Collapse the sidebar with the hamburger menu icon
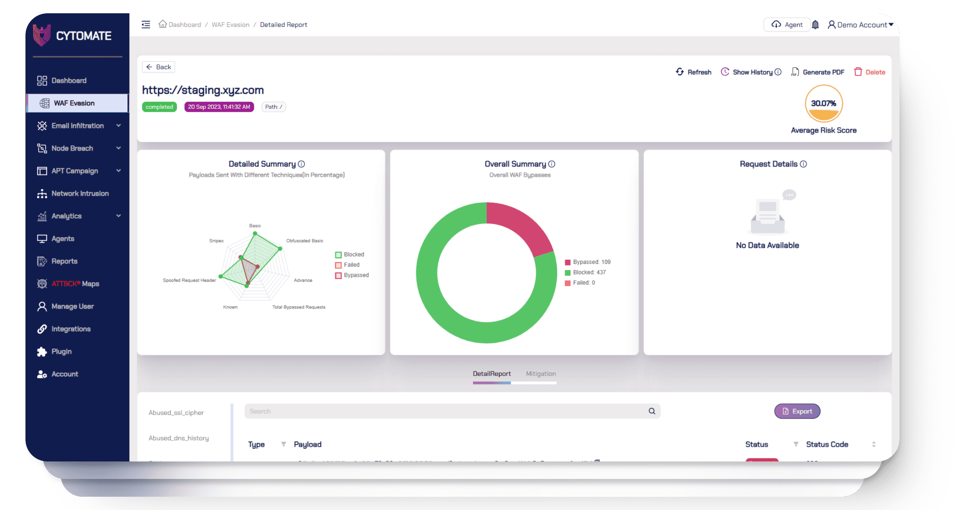This screenshot has width=980, height=510. (146, 25)
